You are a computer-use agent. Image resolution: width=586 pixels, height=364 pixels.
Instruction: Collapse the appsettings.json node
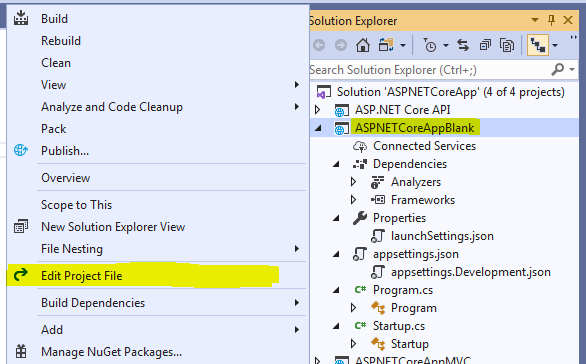click(x=336, y=255)
